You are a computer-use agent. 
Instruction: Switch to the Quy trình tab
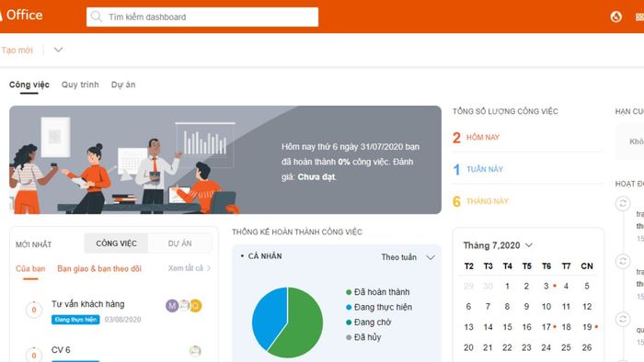click(x=80, y=85)
